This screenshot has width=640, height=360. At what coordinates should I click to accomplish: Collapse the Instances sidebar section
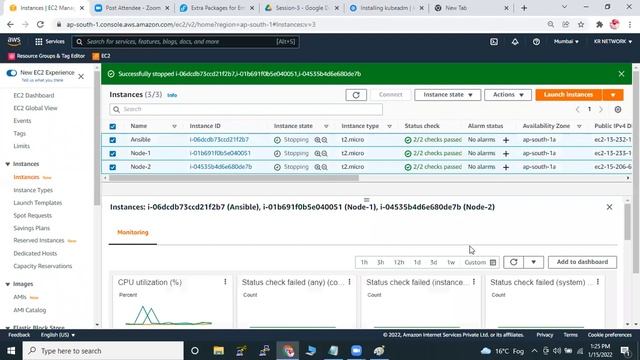[x=7, y=164]
